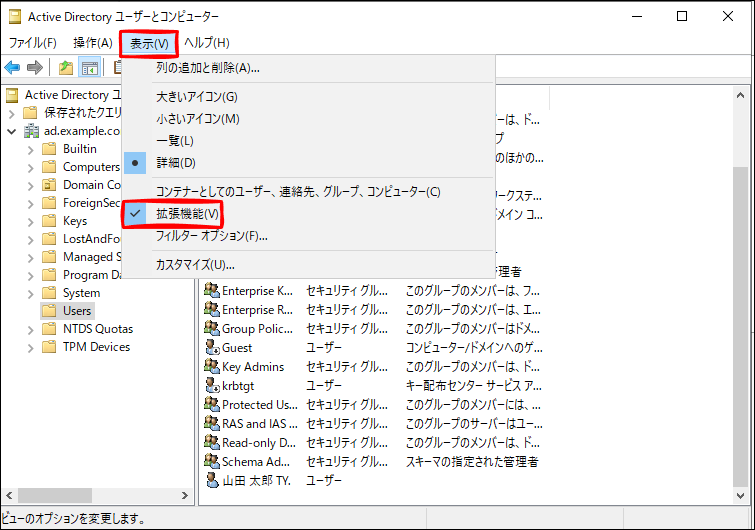Select the 山田 太郎 user icon
The height and width of the screenshot is (530, 755).
coord(211,480)
